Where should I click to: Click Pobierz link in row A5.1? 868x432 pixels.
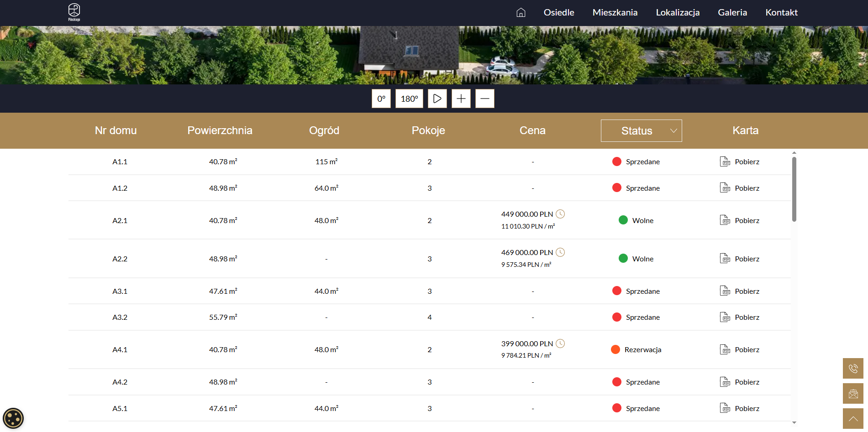(747, 409)
